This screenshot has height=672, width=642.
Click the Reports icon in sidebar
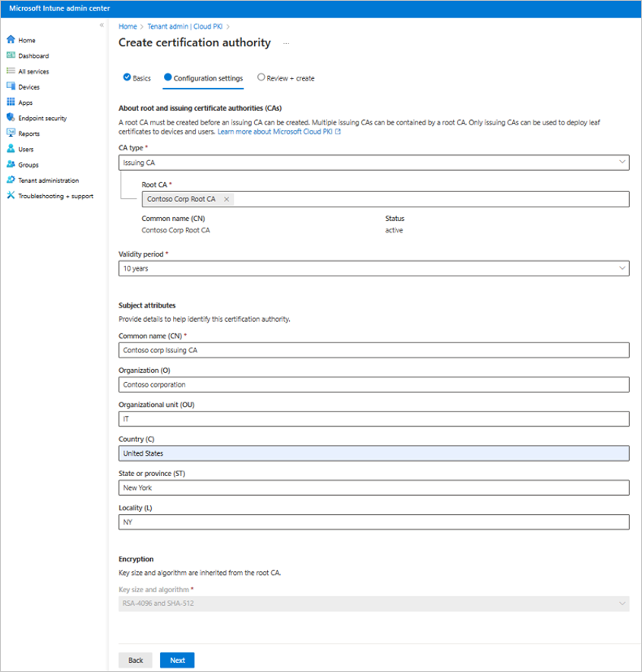pos(11,134)
